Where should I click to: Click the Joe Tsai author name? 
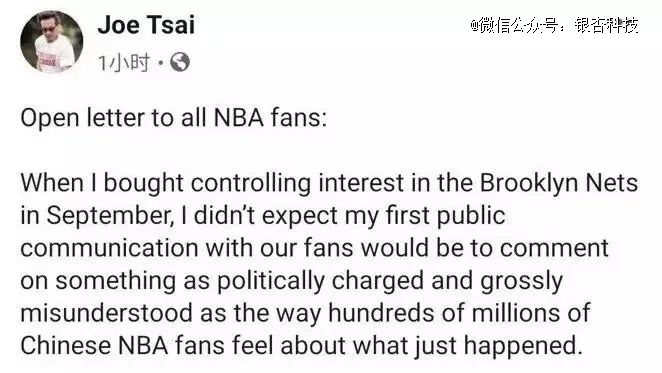click(146, 25)
